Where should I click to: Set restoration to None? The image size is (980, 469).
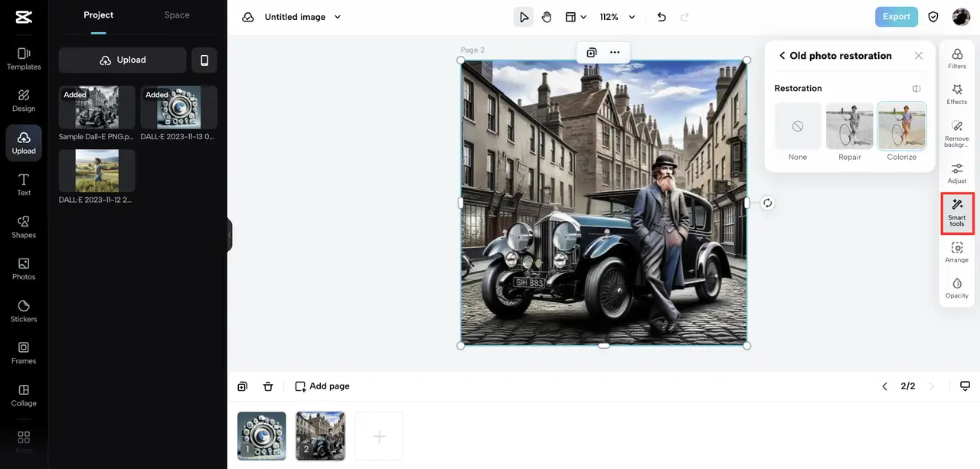pyautogui.click(x=798, y=126)
